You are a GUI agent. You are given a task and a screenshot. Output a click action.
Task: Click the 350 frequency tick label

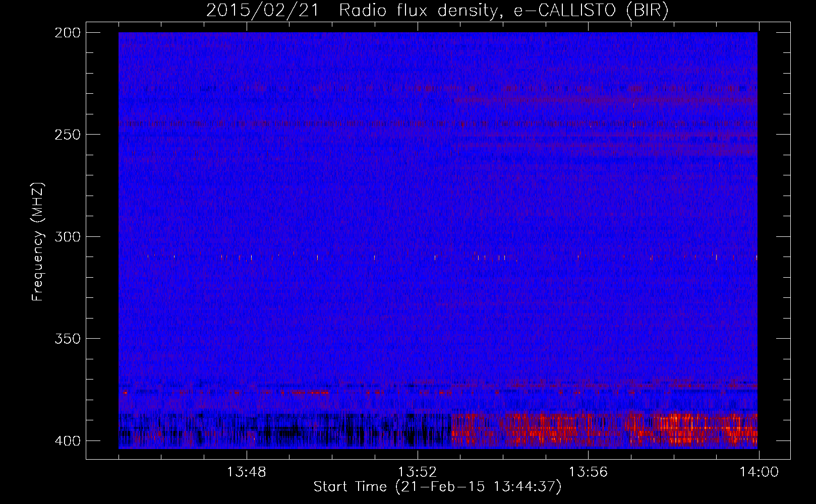click(x=67, y=339)
